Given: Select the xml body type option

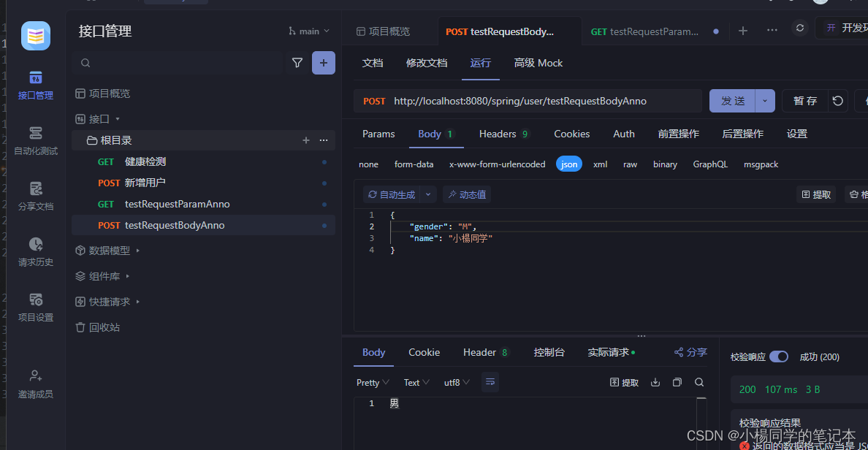Looking at the screenshot, I should point(600,164).
